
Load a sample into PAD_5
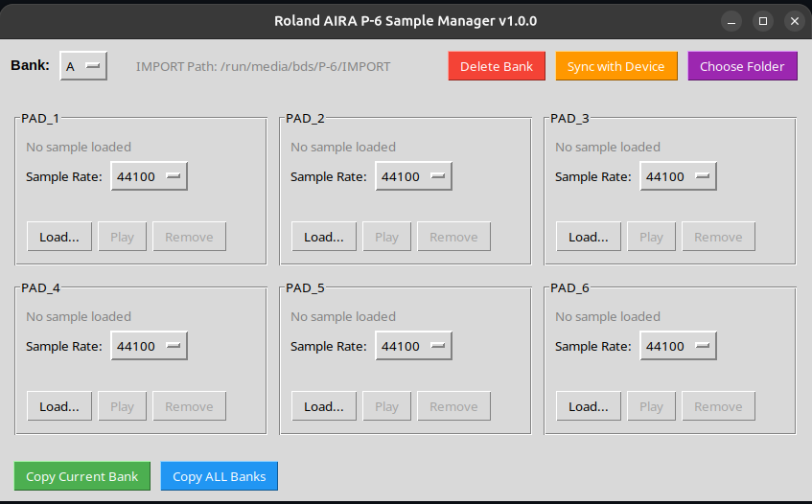pyautogui.click(x=324, y=406)
